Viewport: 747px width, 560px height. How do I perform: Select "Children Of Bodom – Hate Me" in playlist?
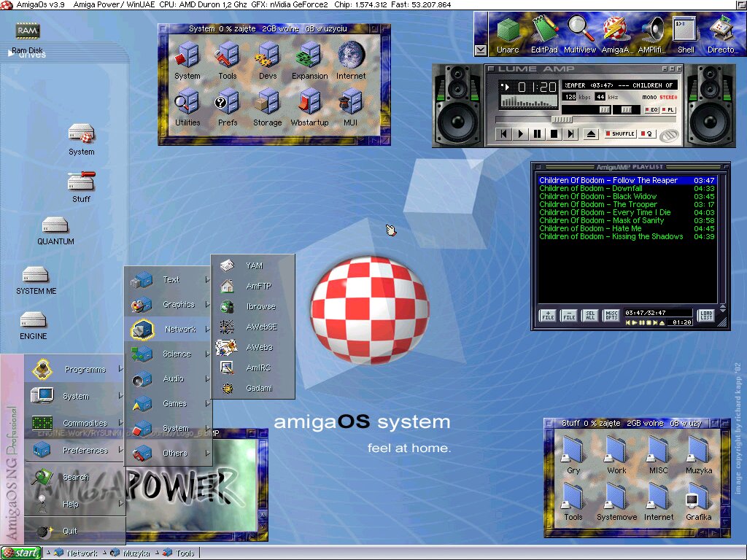627,228
